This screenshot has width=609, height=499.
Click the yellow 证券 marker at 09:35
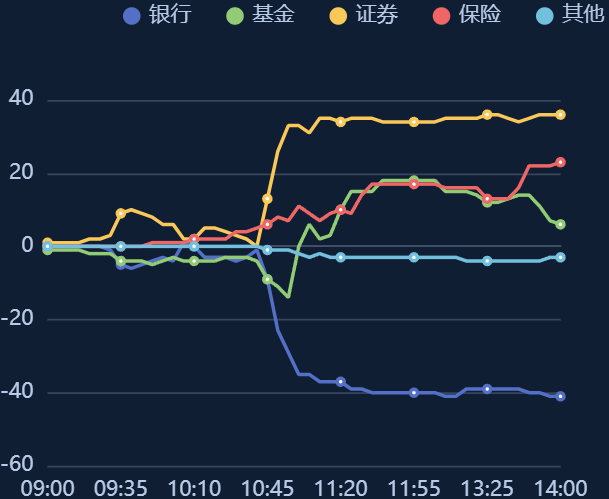[121, 213]
